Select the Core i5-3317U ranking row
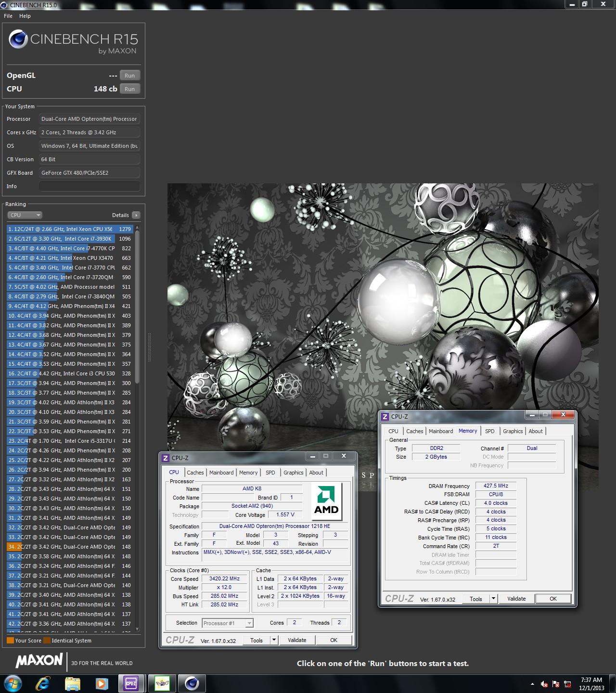 click(70, 441)
